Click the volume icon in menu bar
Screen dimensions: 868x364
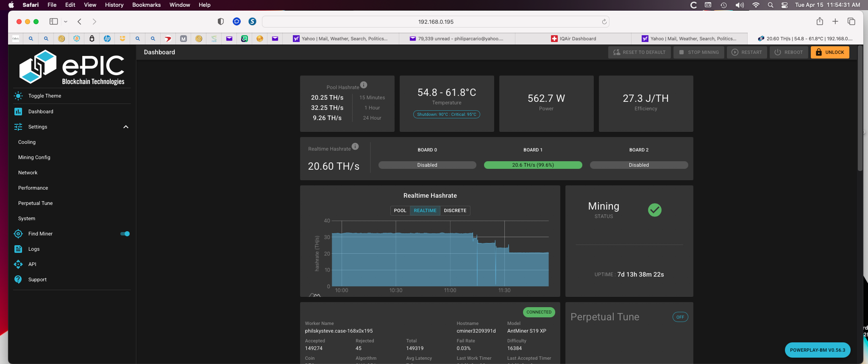740,5
